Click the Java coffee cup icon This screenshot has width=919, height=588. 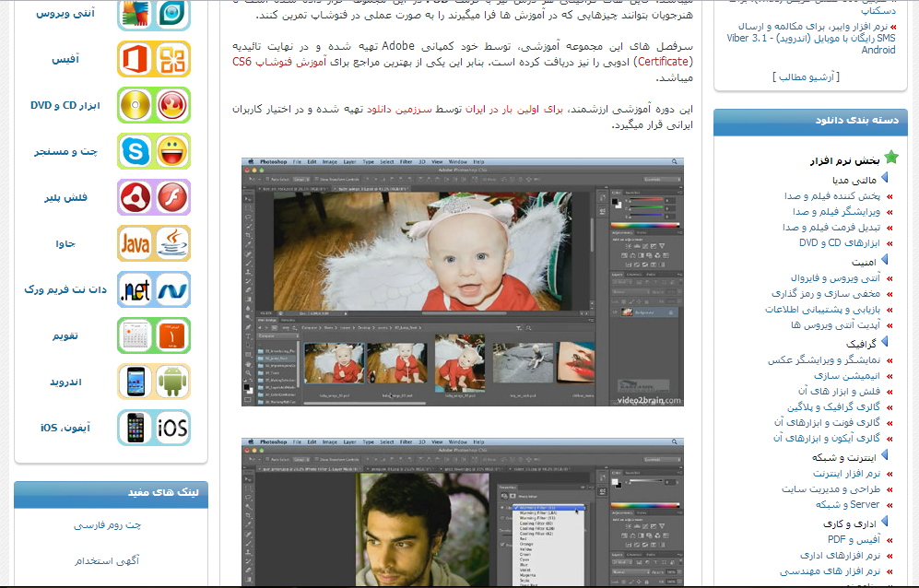click(x=172, y=243)
